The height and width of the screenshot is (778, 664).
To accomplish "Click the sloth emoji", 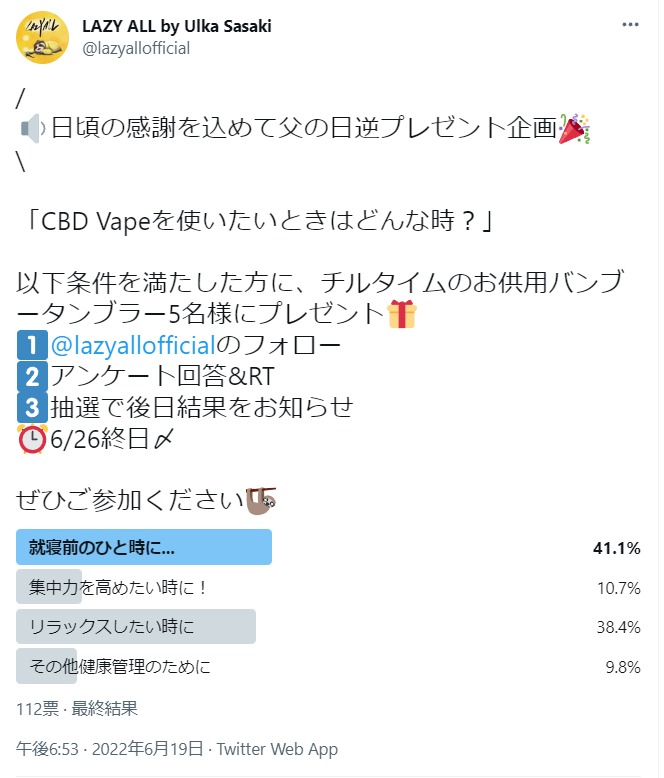I will (x=261, y=501).
